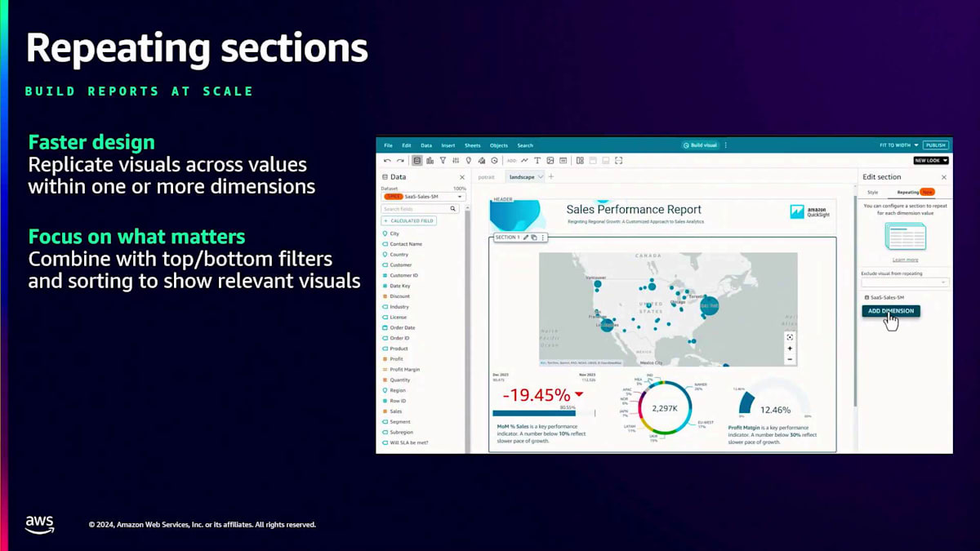Click the map recenter focus icon
This screenshot has height=551, width=980.
pos(790,336)
